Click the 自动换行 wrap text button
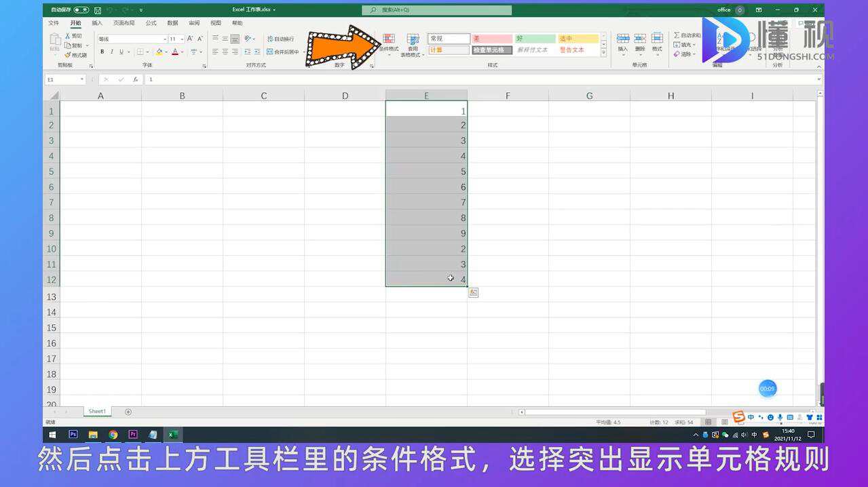 coord(280,39)
